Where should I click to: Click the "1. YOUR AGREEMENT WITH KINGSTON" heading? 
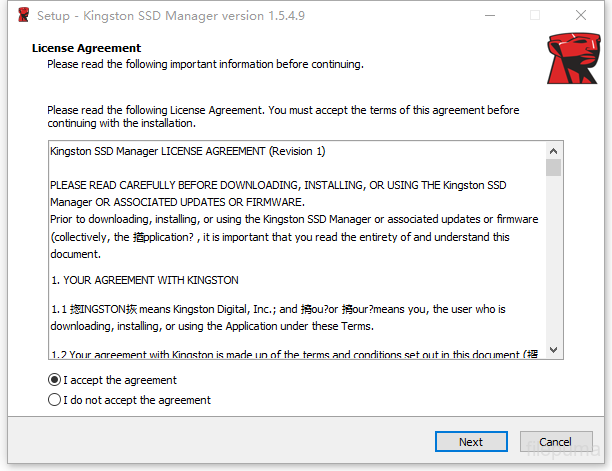144,280
